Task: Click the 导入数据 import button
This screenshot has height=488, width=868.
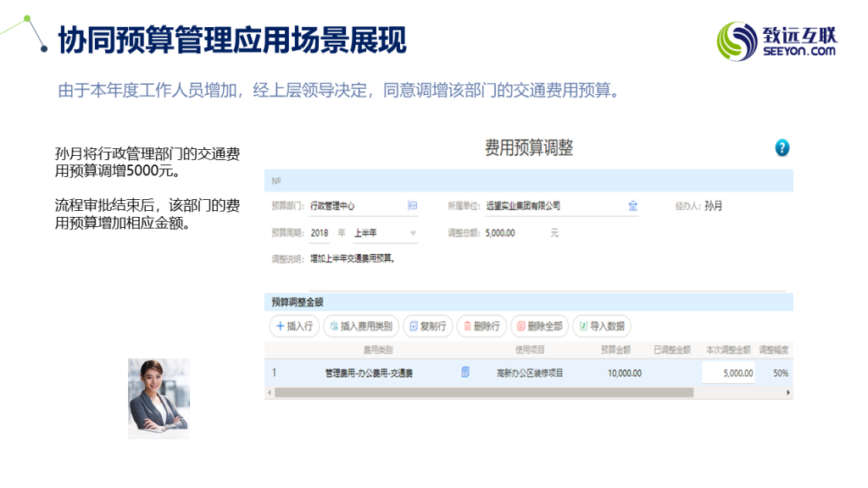Action: coord(601,325)
